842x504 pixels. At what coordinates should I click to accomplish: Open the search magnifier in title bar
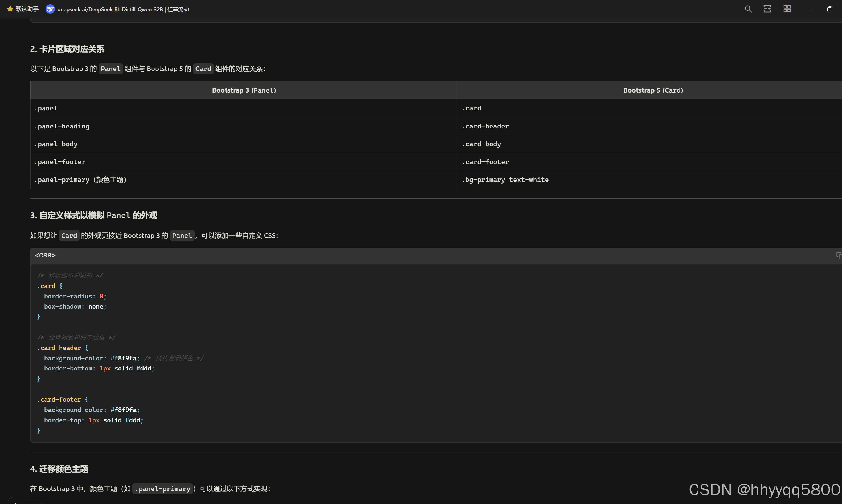748,9
